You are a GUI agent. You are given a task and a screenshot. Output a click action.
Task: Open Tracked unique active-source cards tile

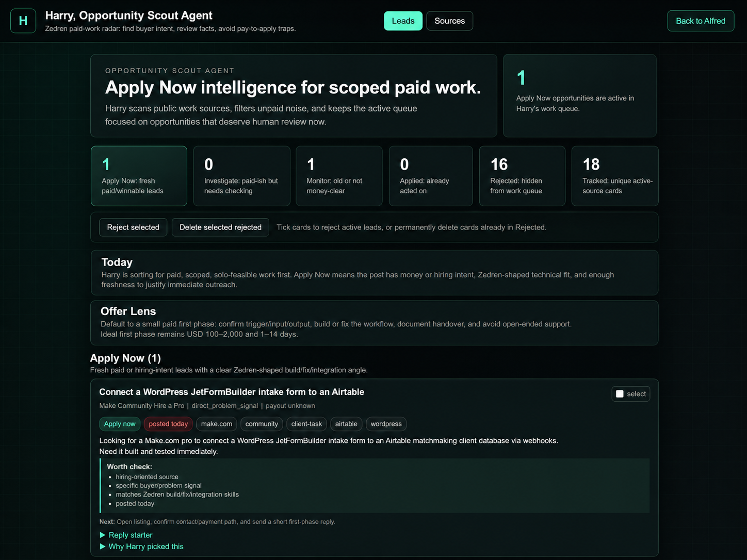point(615,176)
